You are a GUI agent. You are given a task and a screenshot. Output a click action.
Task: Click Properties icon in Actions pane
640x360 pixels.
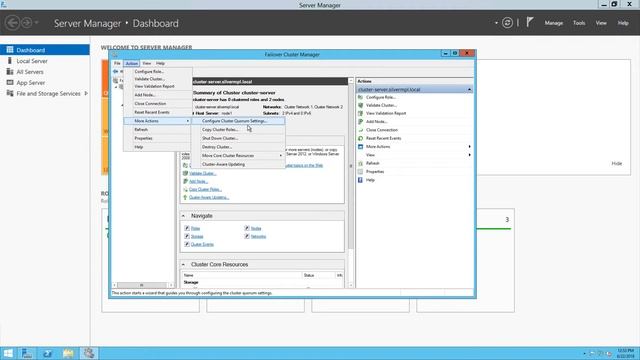pyautogui.click(x=360, y=172)
